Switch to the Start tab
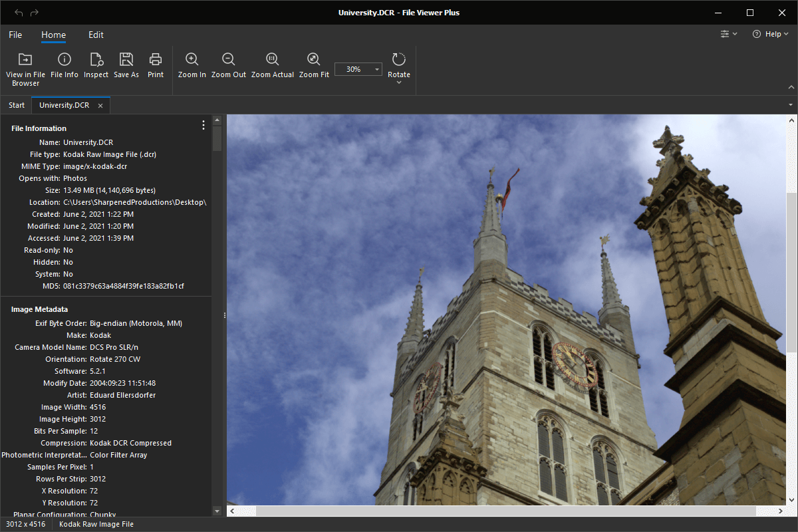Viewport: 798px width, 532px height. (17, 105)
